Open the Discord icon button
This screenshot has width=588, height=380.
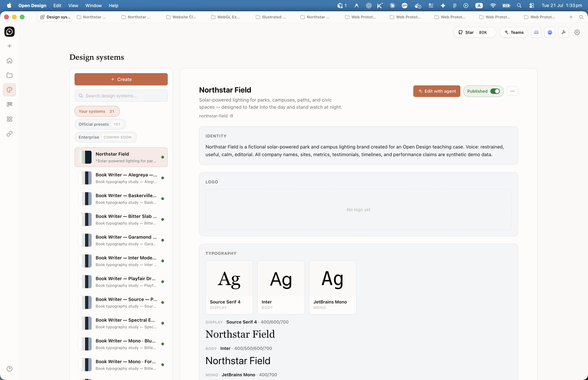[x=536, y=32]
